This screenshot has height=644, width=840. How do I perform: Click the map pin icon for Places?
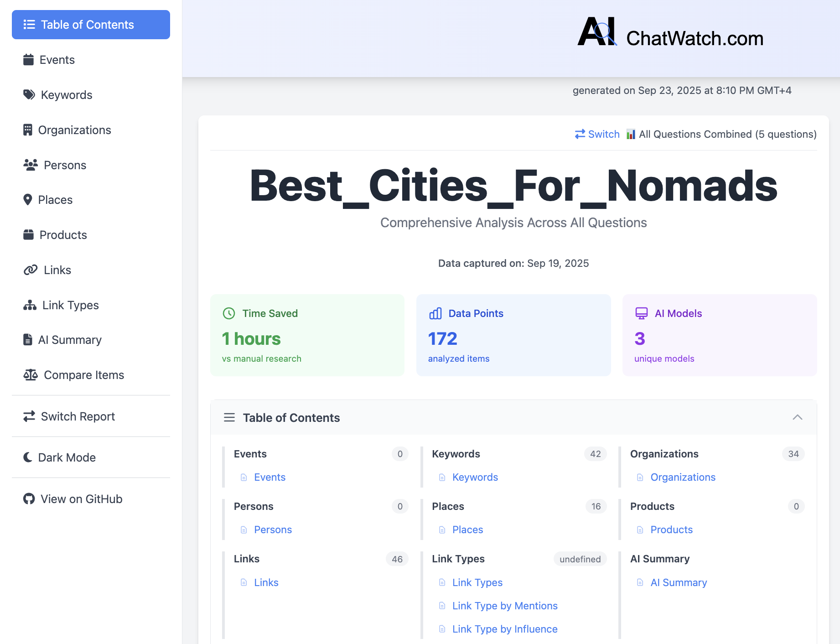click(x=28, y=200)
